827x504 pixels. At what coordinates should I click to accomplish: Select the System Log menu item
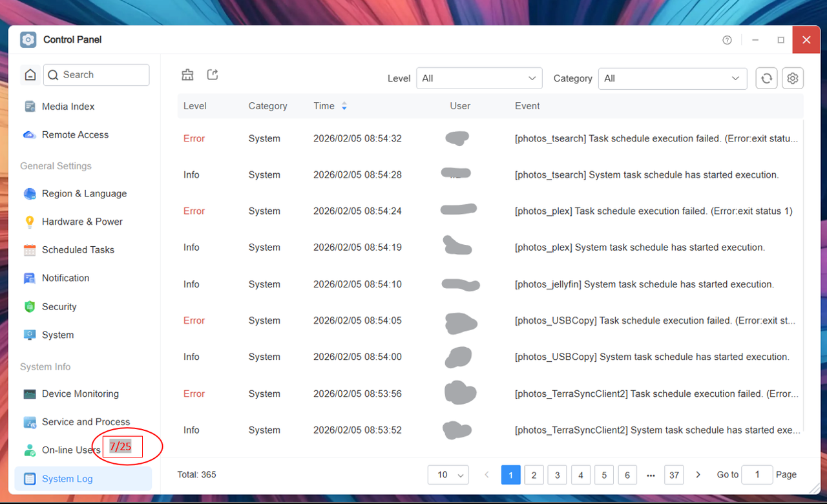[x=83, y=479]
